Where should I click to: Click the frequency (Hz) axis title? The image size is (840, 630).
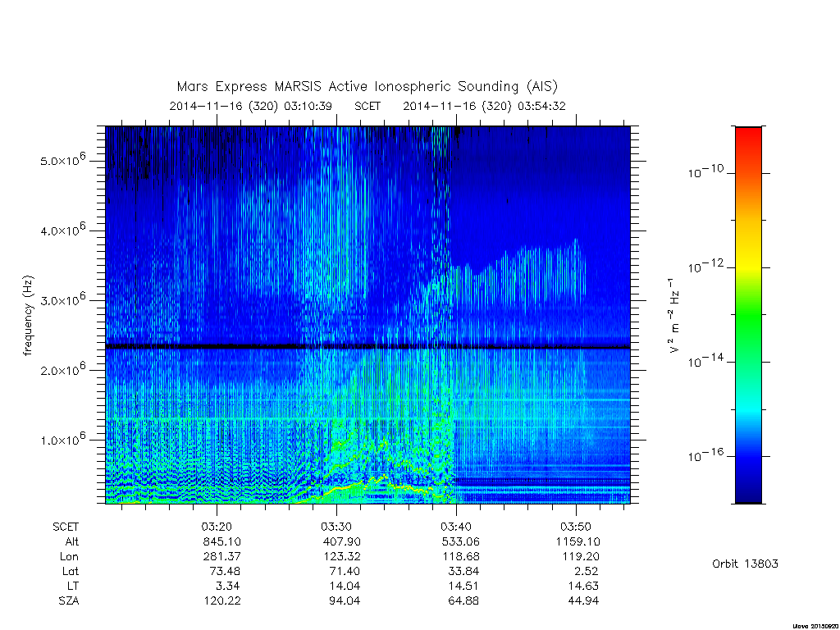28,316
